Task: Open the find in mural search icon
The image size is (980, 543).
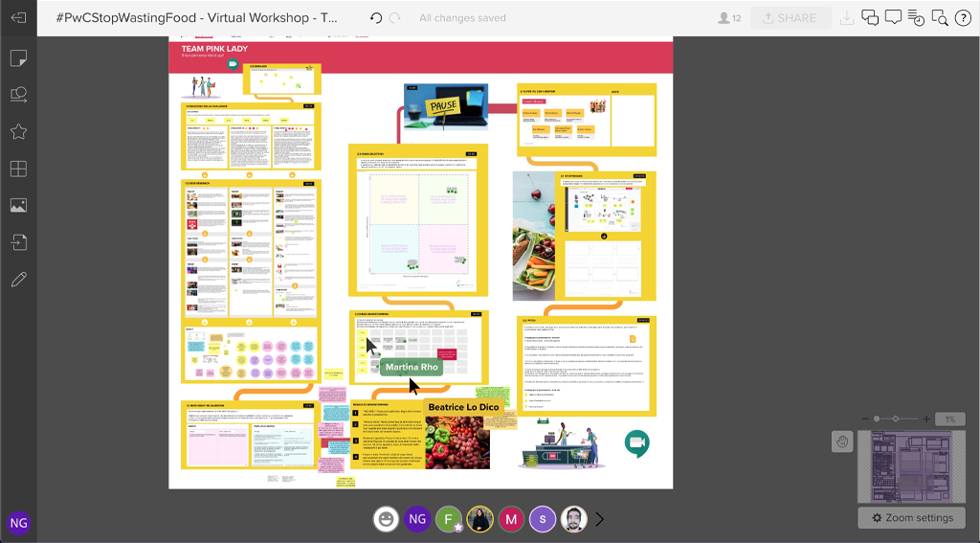Action: (x=940, y=17)
